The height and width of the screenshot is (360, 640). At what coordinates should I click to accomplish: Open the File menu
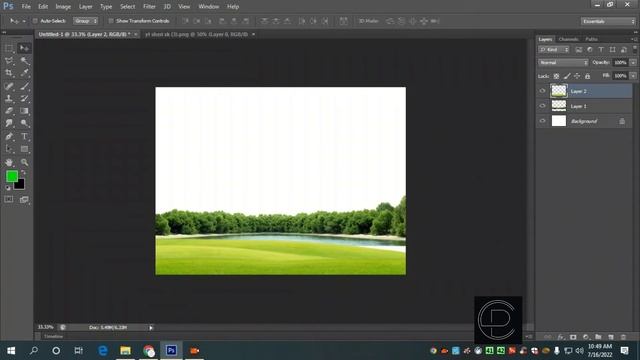click(26, 7)
